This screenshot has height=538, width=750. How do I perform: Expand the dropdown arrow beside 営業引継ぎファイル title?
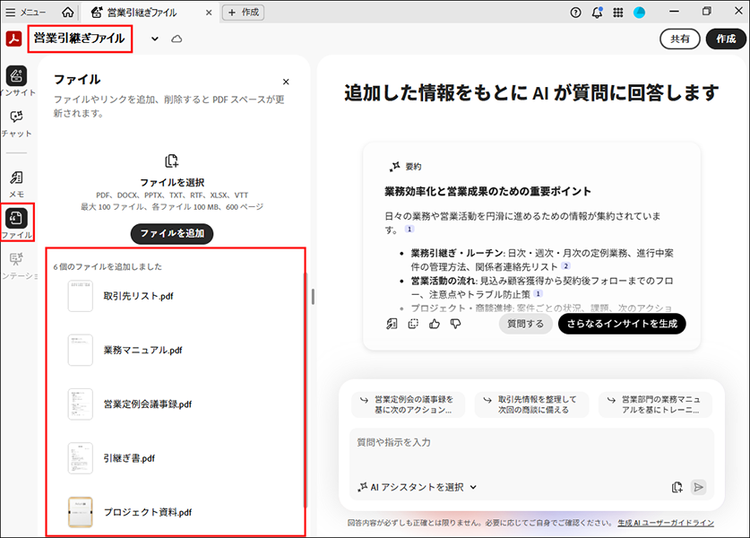point(155,39)
